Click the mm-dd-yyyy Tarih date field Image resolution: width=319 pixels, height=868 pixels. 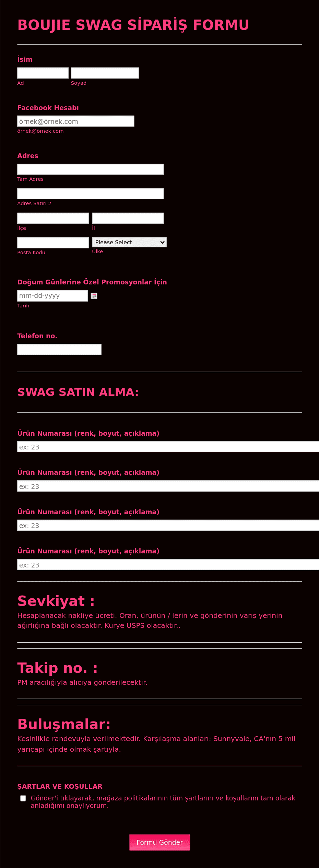[x=52, y=296]
